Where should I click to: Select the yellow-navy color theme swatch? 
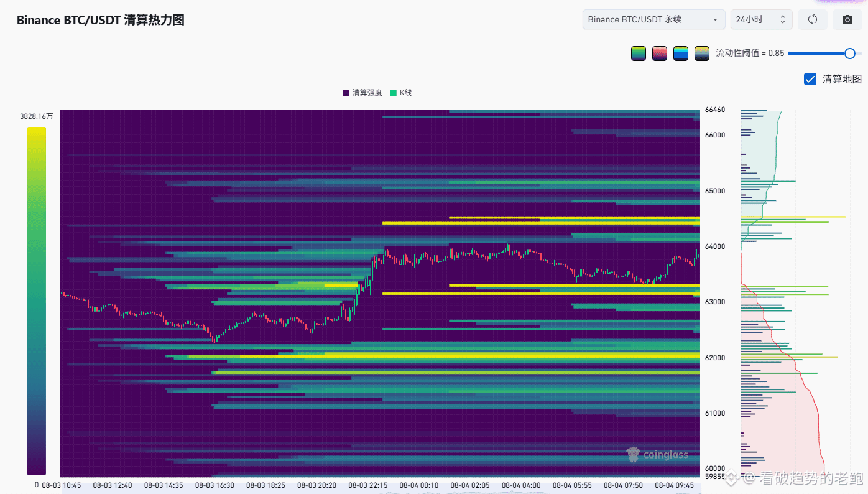click(x=702, y=54)
